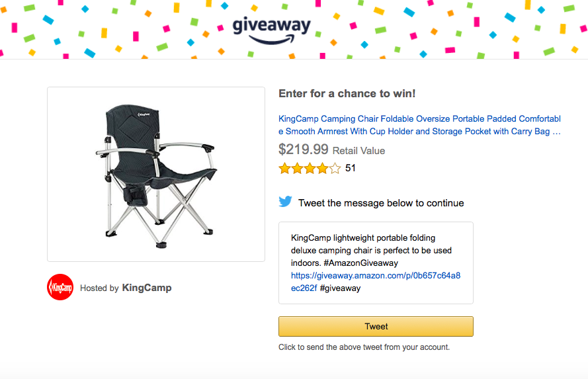
Task: Click the #giveaway hashtag
Action: [340, 288]
